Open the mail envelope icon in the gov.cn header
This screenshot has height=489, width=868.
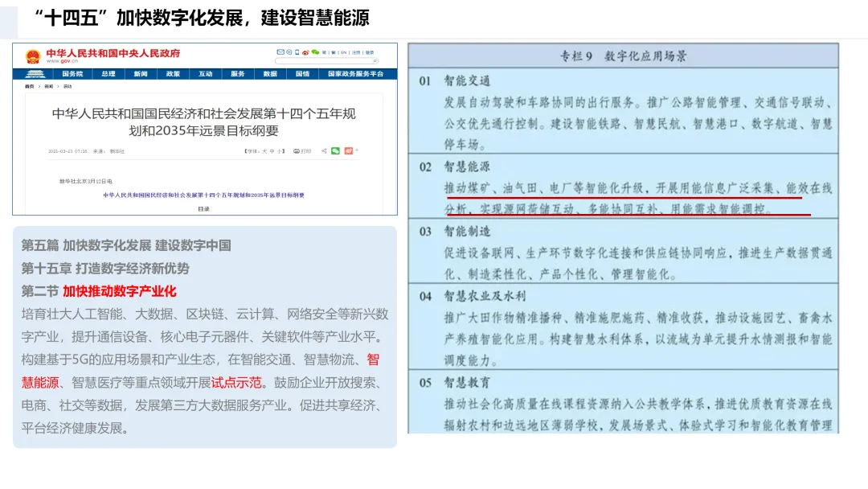pos(280,52)
